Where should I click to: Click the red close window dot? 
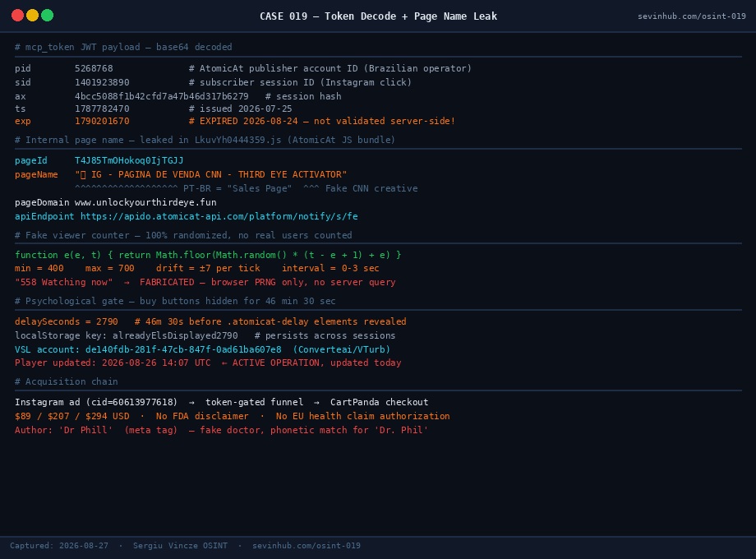coord(17,16)
